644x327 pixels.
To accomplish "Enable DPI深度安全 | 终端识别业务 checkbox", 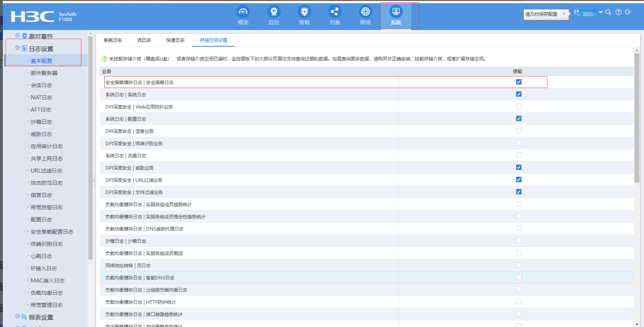I will pyautogui.click(x=519, y=143).
